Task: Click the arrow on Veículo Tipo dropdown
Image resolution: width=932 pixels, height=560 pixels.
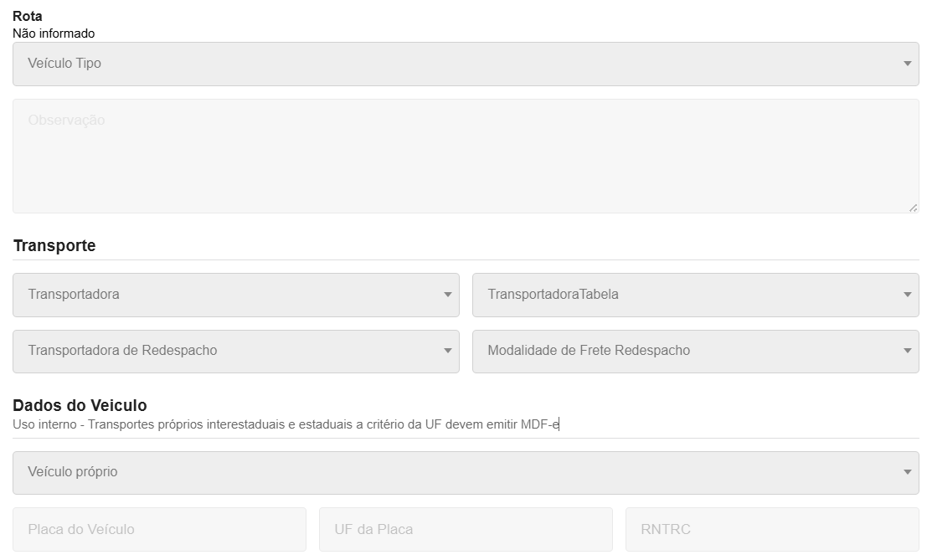Action: coord(907,64)
